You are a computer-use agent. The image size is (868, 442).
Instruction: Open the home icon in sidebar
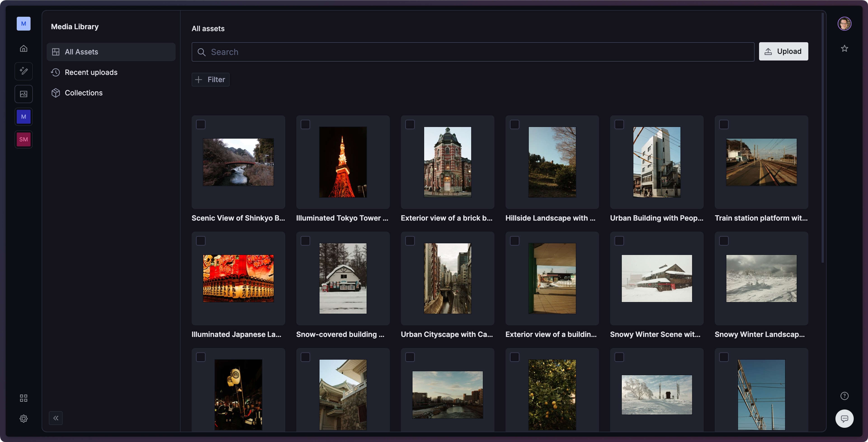[24, 49]
